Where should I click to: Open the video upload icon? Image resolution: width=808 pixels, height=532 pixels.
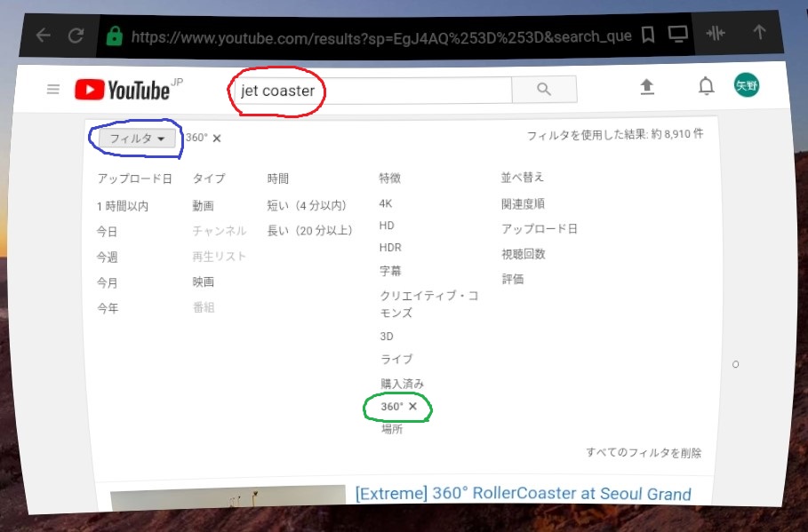[x=647, y=87]
